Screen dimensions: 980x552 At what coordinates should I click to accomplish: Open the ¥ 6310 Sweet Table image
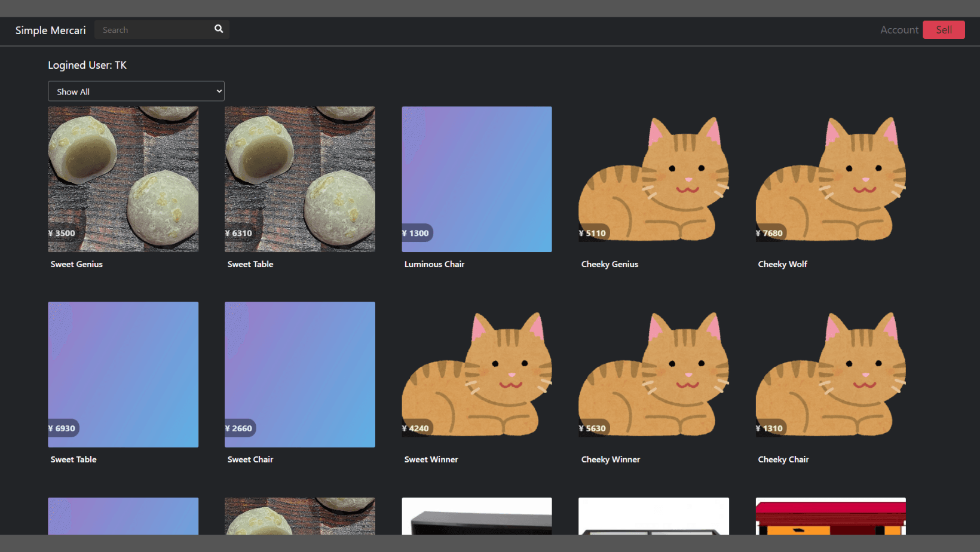(x=300, y=179)
